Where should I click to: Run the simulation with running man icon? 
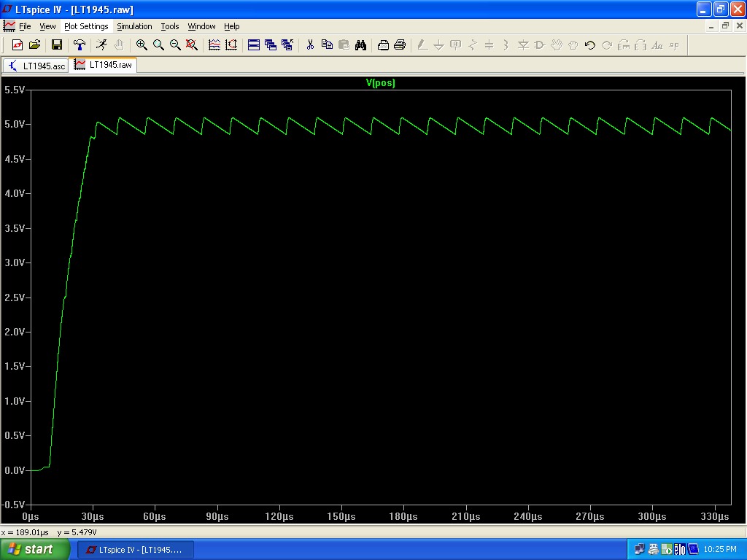coord(101,44)
